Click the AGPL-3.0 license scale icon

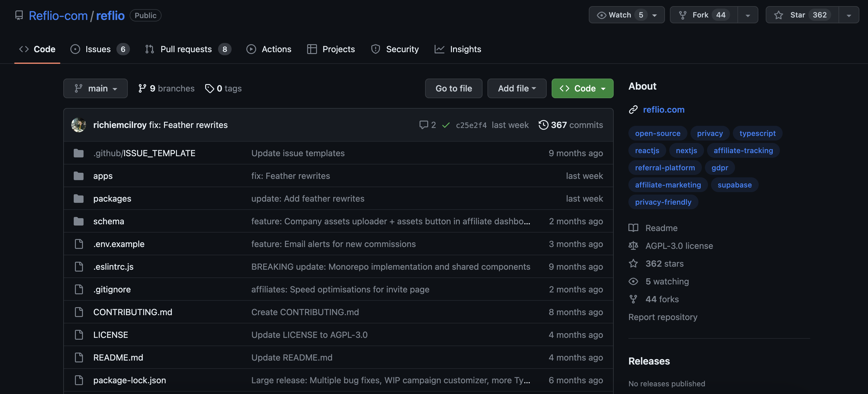pos(633,246)
